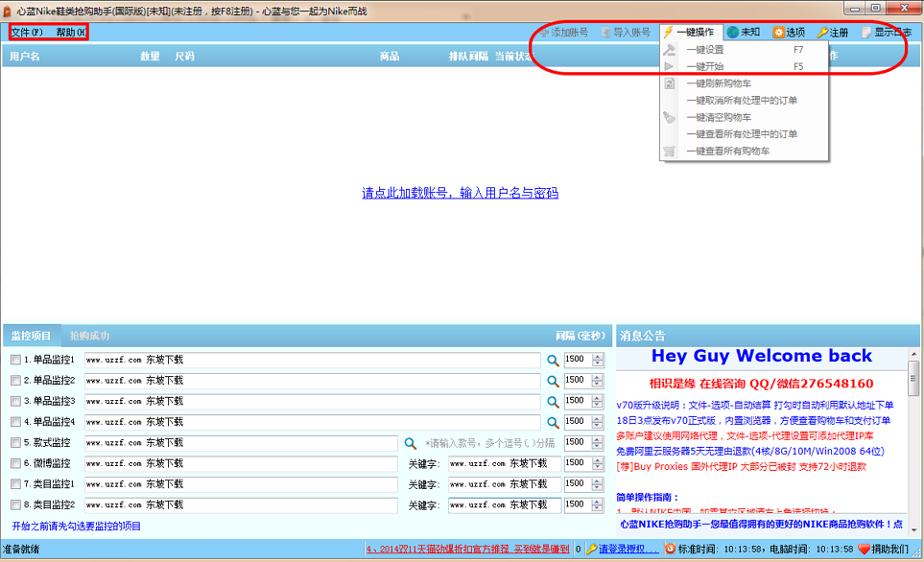Open the 帮助 menu
924x562 pixels.
[x=71, y=33]
